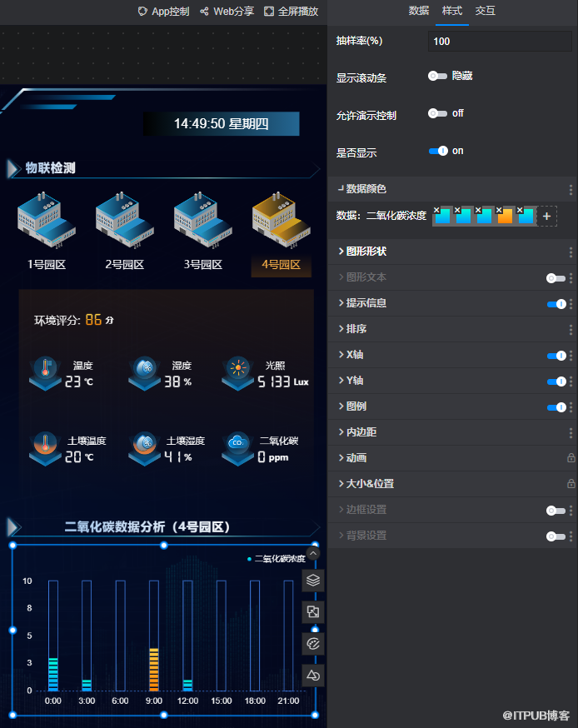578x728 pixels.
Task: Click 二氧化碳浓度 legend entry in chart
Action: (277, 559)
